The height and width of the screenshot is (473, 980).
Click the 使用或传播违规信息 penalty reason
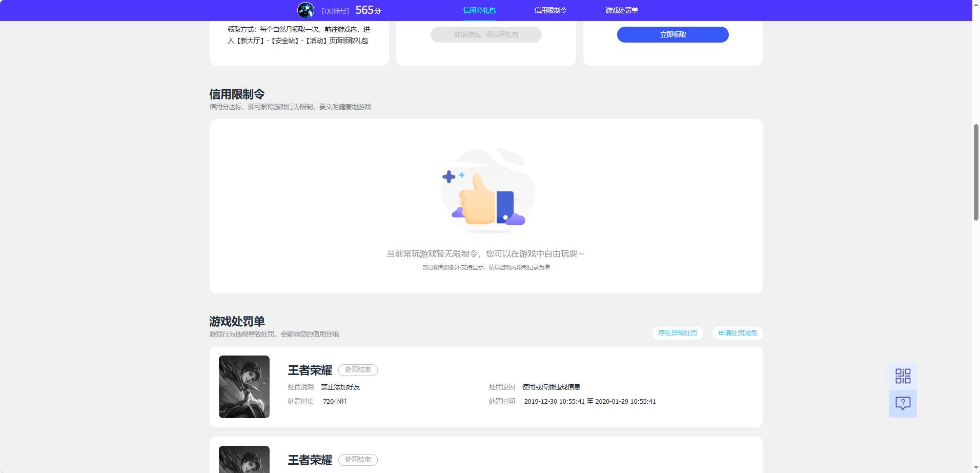point(551,387)
